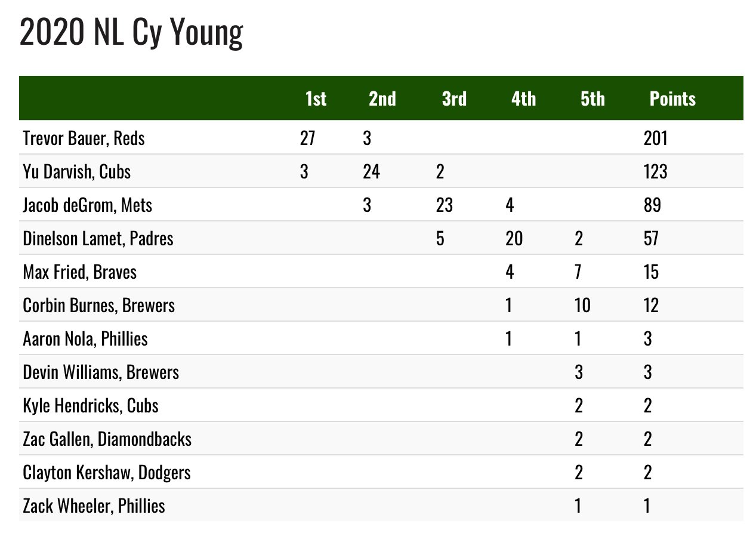Click Jacob deGrom, Mets entry
Image resolution: width=756 pixels, height=533 pixels.
point(87,205)
